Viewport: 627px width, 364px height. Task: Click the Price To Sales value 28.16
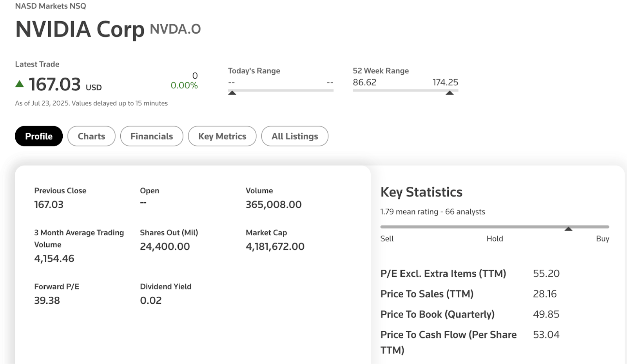[x=545, y=294]
